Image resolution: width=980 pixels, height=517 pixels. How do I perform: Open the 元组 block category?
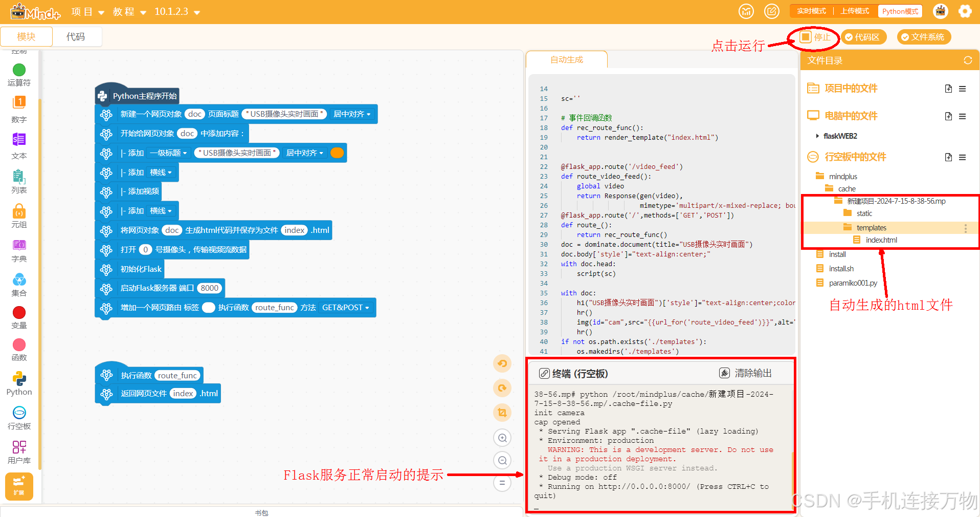[19, 216]
